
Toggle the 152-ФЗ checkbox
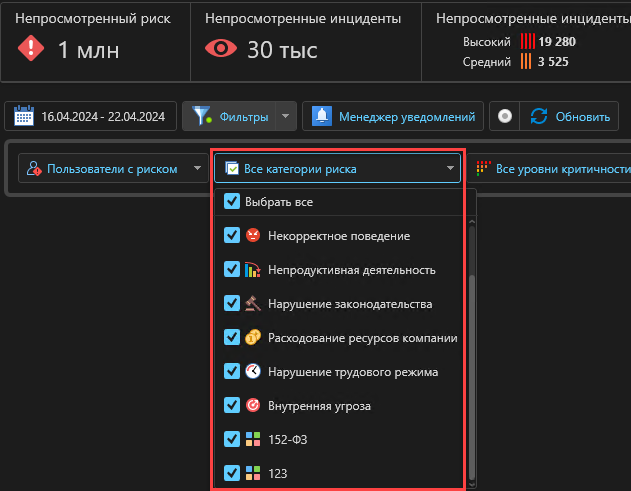tap(232, 439)
